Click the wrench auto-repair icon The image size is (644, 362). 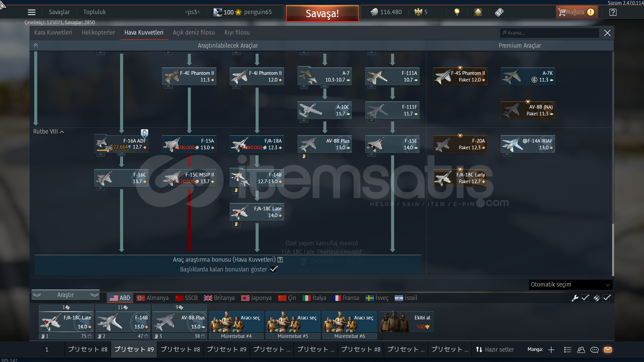pos(575,298)
